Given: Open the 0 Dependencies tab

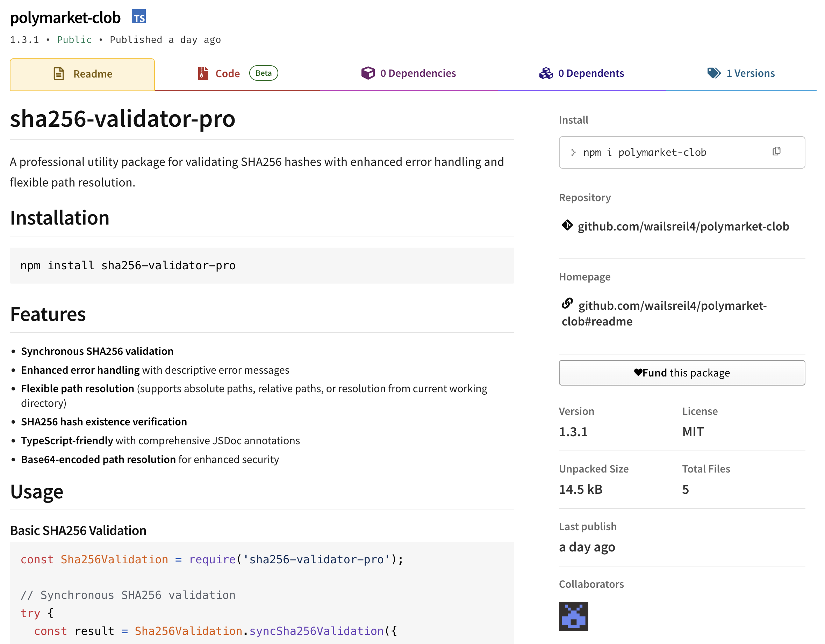Looking at the screenshot, I should coord(418,73).
